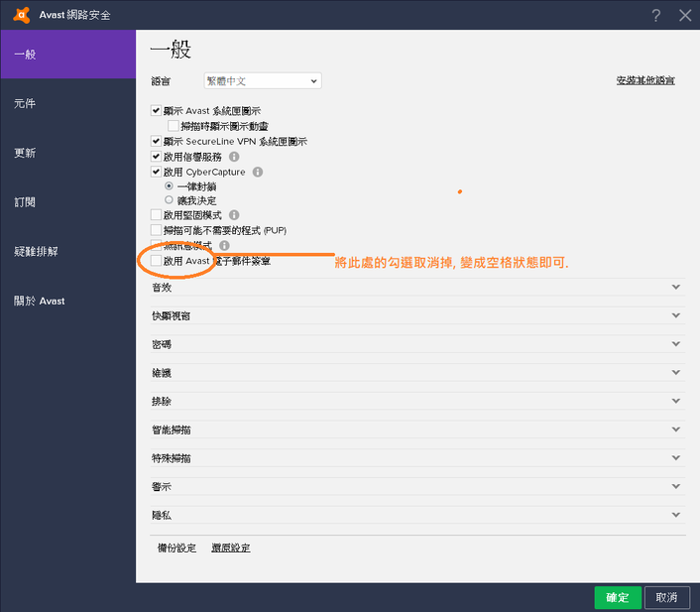Expand the 維護 section
The image size is (700, 612).
[x=417, y=373]
